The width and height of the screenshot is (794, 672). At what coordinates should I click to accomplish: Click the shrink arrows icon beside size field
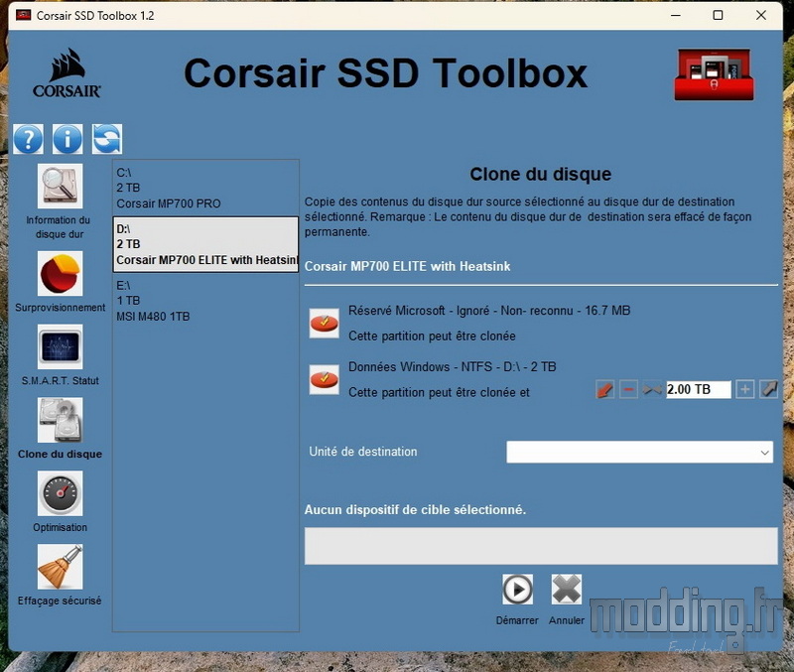[x=652, y=389]
